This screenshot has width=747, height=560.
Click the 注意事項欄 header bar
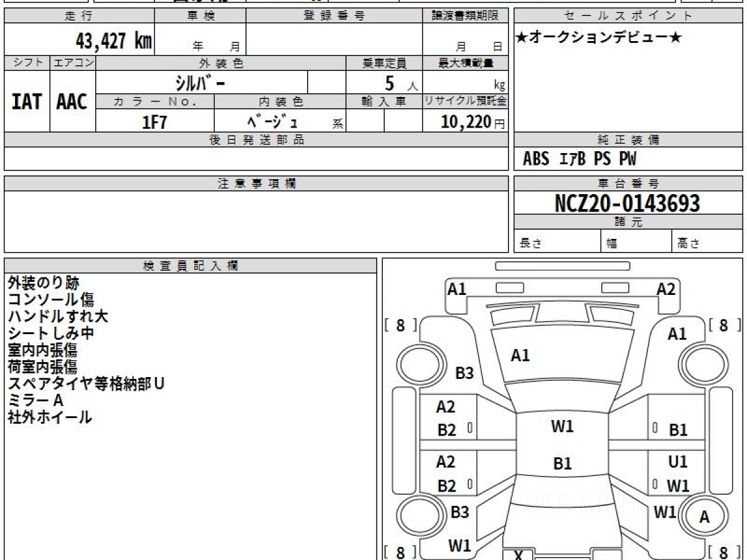[256, 184]
